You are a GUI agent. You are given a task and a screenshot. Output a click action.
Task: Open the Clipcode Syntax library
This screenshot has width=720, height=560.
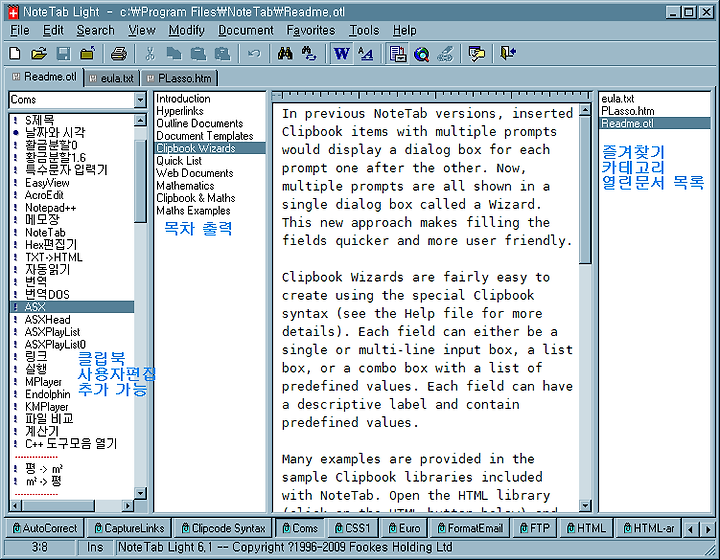coord(223,528)
